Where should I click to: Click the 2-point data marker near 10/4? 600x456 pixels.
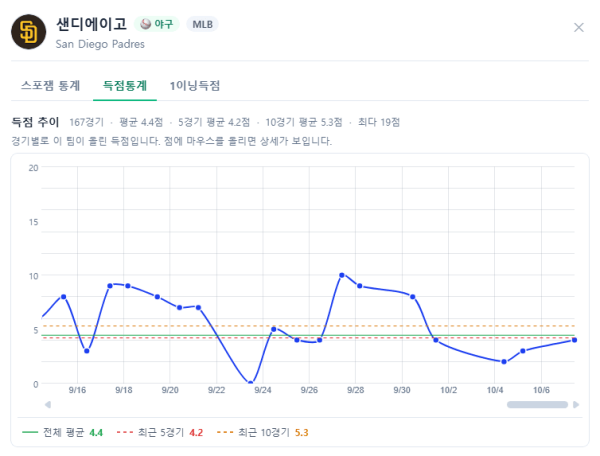[504, 362]
